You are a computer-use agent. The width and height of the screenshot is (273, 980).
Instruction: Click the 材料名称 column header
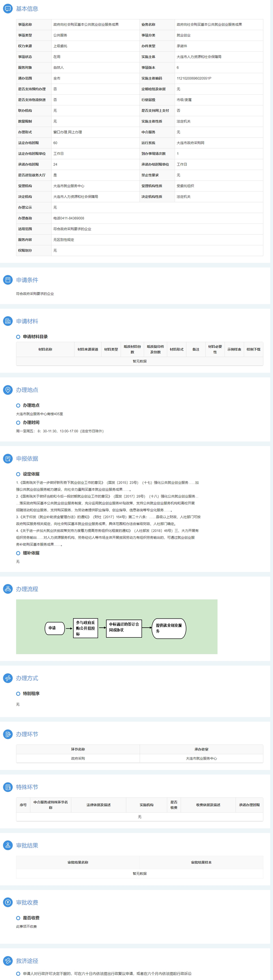pos(45,349)
